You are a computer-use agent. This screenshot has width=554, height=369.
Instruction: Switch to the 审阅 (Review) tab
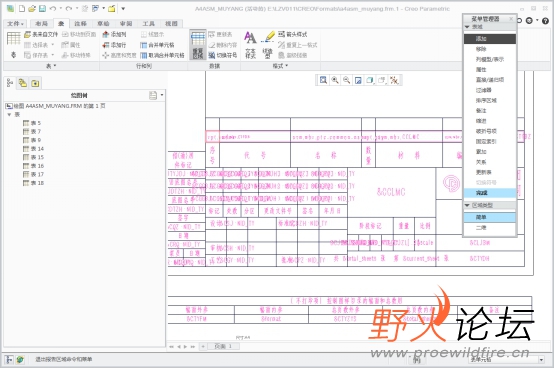tap(126, 24)
